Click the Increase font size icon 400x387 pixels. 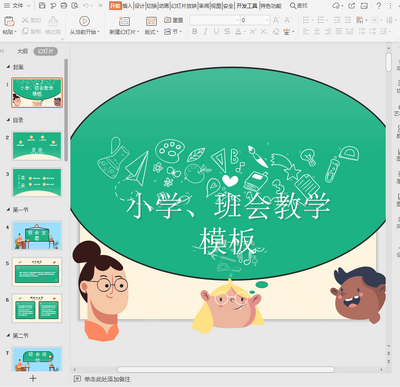276,20
